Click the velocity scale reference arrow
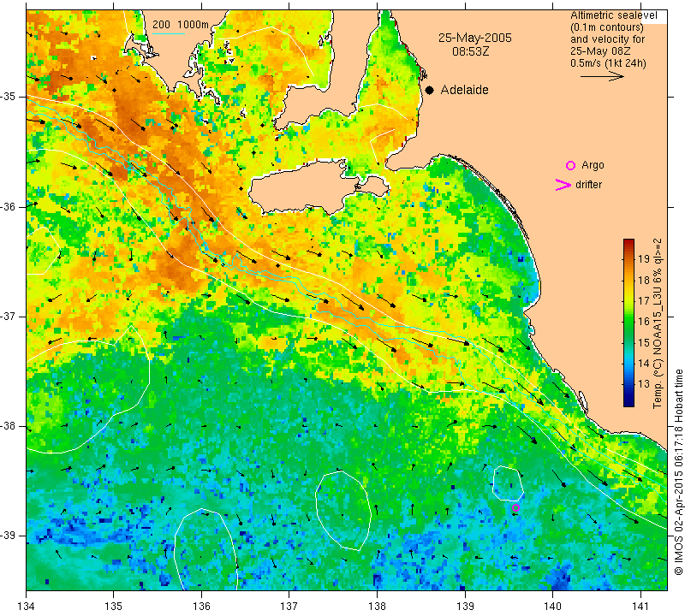 (602, 76)
